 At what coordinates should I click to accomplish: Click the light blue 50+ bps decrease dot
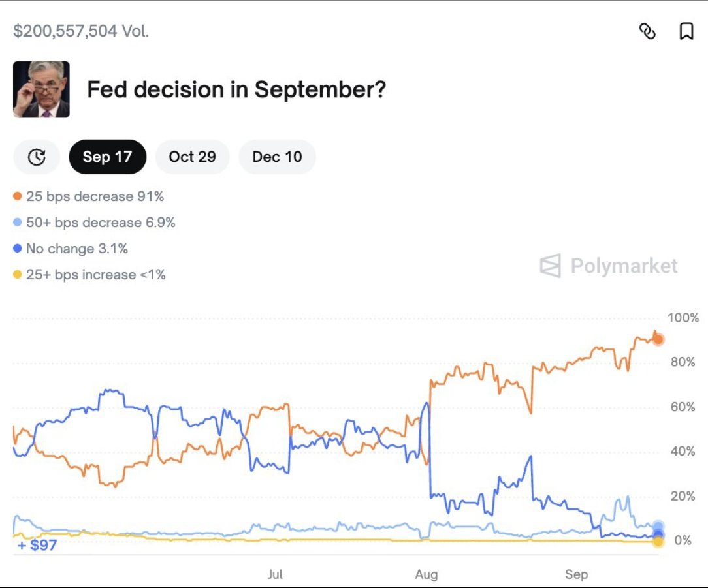pyautogui.click(x=17, y=223)
